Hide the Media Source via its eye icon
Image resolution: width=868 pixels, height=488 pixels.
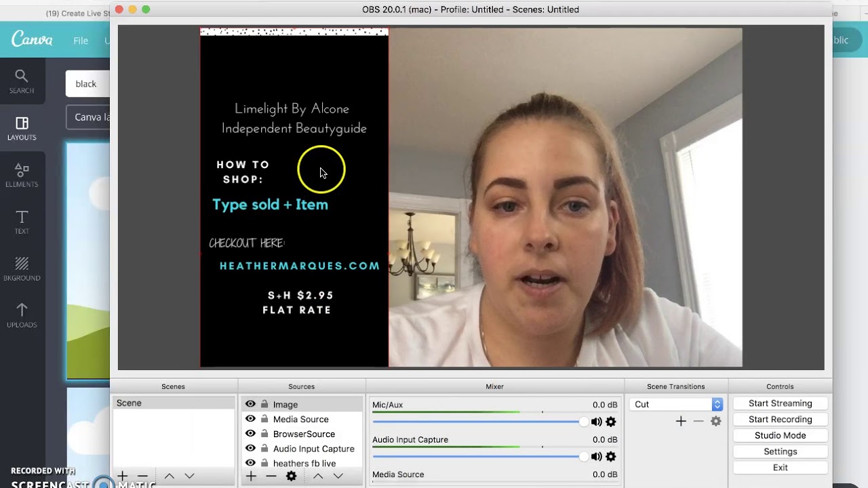coord(250,419)
